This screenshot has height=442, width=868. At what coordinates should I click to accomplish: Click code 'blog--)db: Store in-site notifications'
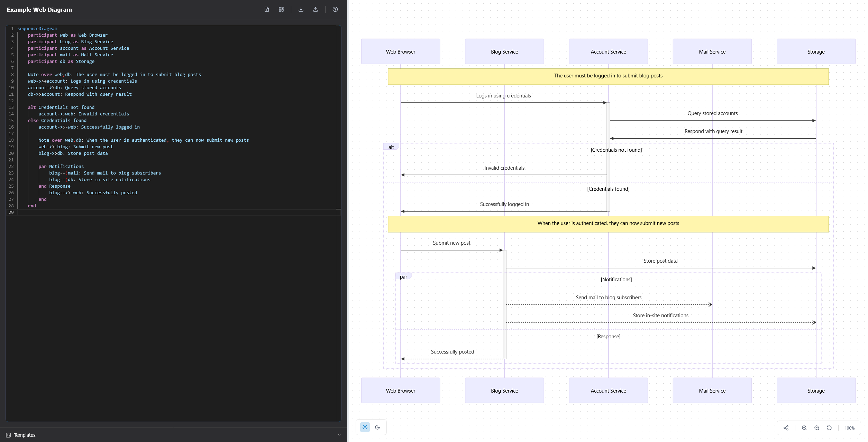pyautogui.click(x=100, y=180)
